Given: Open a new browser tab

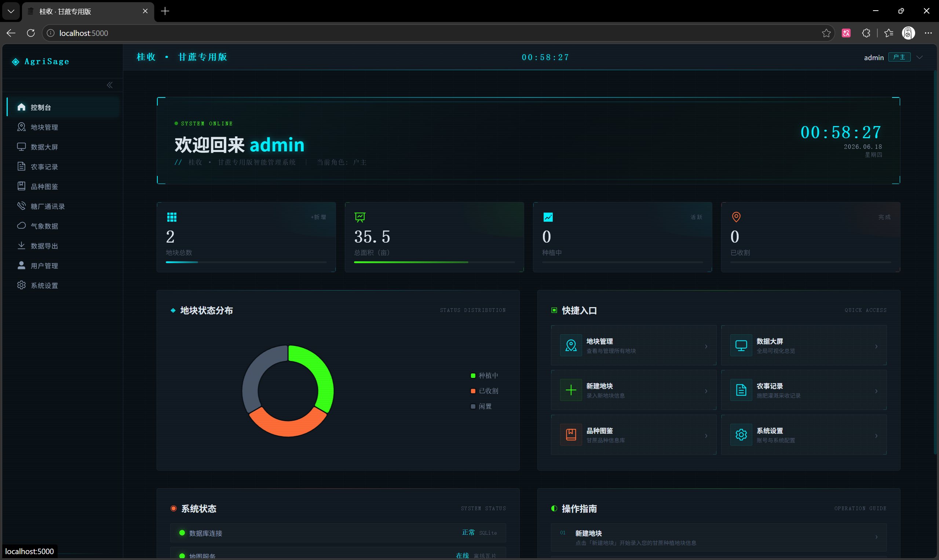Looking at the screenshot, I should [165, 11].
